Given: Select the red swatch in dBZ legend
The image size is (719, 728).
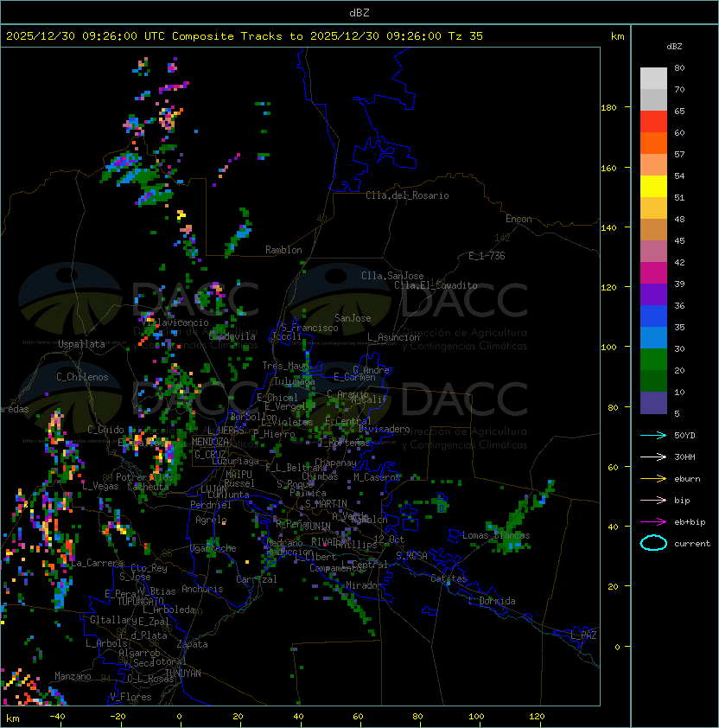Looking at the screenshot, I should click(653, 122).
